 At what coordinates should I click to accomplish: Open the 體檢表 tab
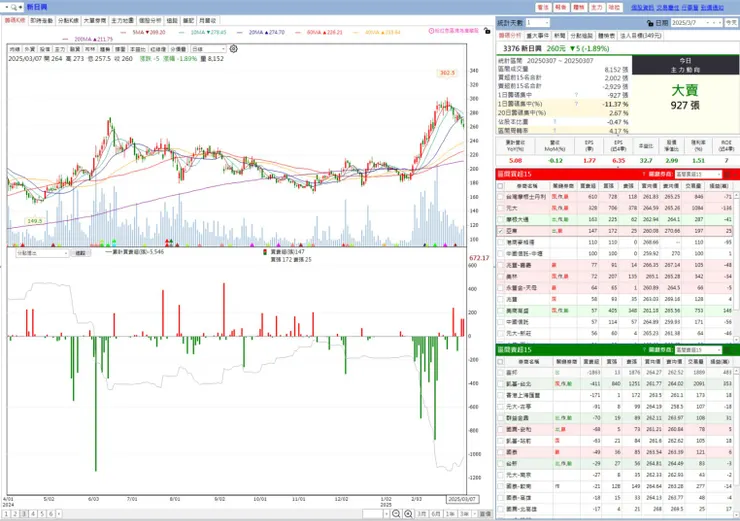click(606, 36)
